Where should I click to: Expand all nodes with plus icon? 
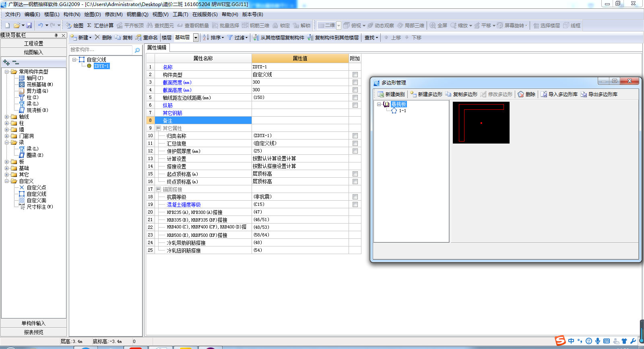tap(6, 62)
